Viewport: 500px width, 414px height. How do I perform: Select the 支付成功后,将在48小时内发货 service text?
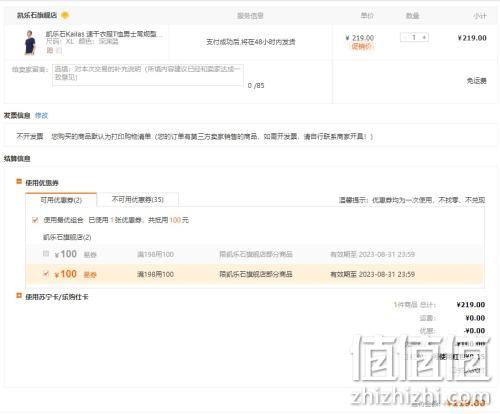[251, 42]
